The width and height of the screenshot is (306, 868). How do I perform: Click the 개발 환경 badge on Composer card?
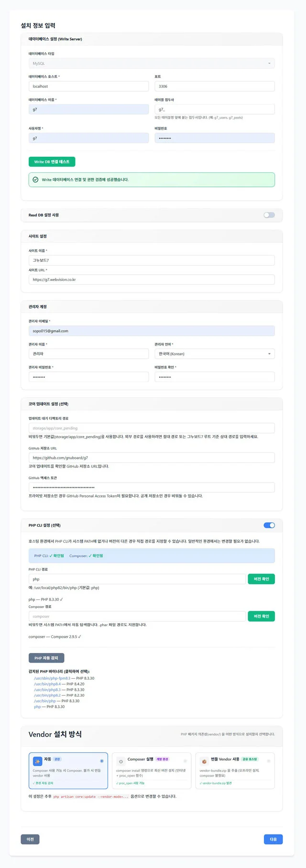click(x=163, y=759)
